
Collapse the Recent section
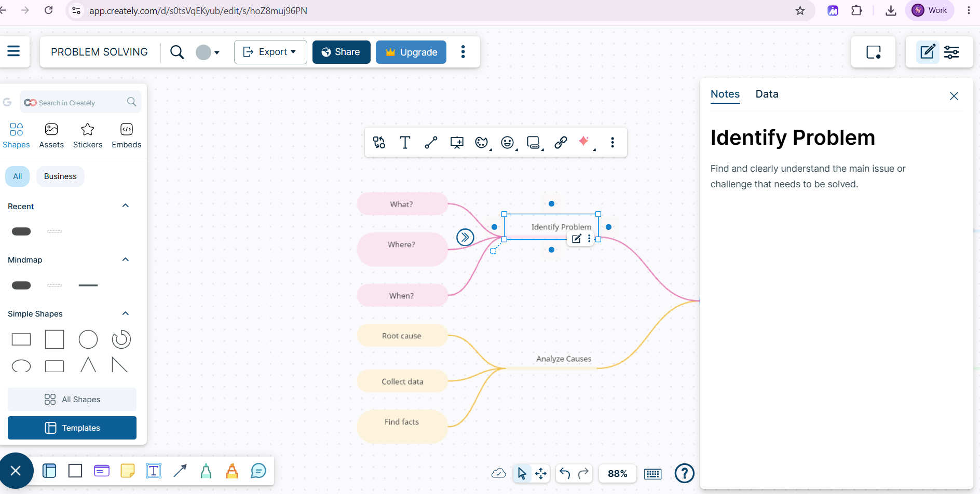pos(125,206)
